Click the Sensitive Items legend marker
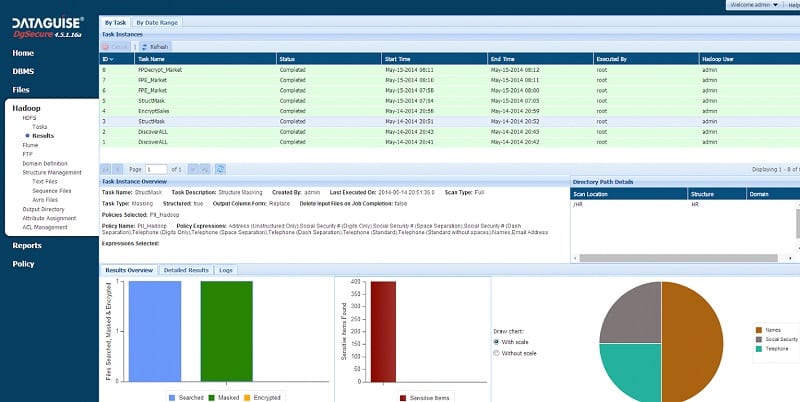The width and height of the screenshot is (800, 402). click(403, 397)
